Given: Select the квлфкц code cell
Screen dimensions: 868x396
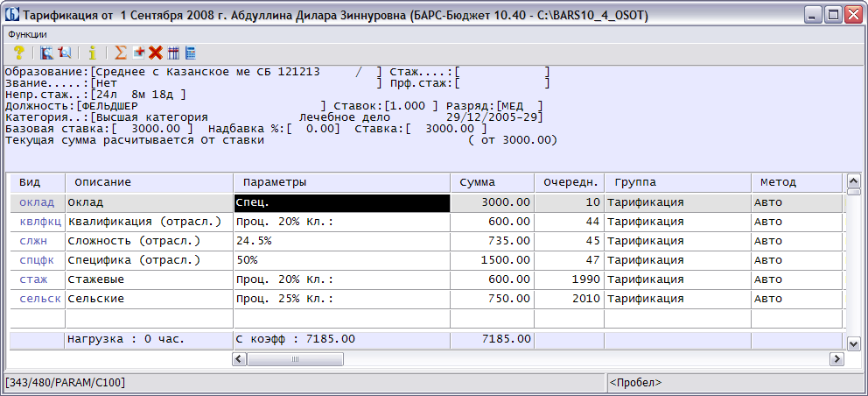Looking at the screenshot, I should tap(37, 222).
